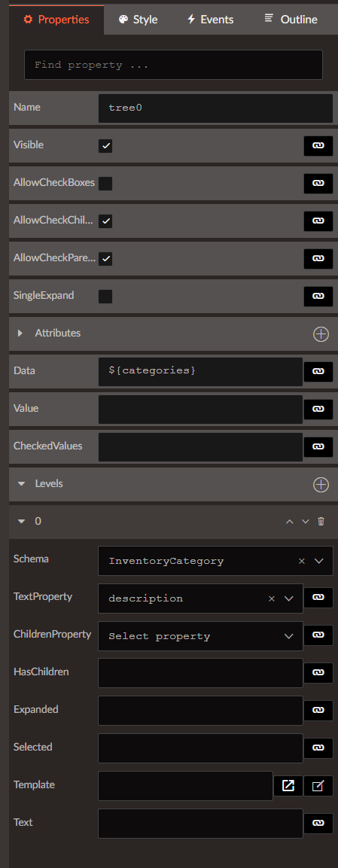Uncheck the AllowCheckChildren checkbox
This screenshot has width=338, height=868.
tap(105, 221)
